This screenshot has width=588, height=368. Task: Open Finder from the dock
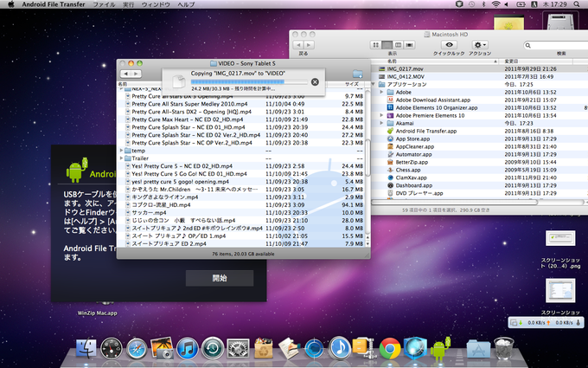pyautogui.click(x=86, y=349)
